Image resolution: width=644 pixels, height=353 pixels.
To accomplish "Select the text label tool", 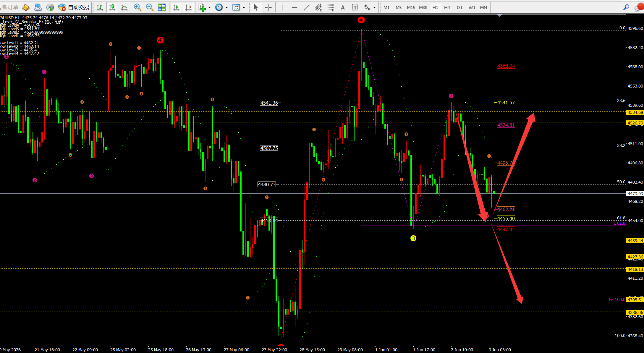I will click(x=355, y=7).
